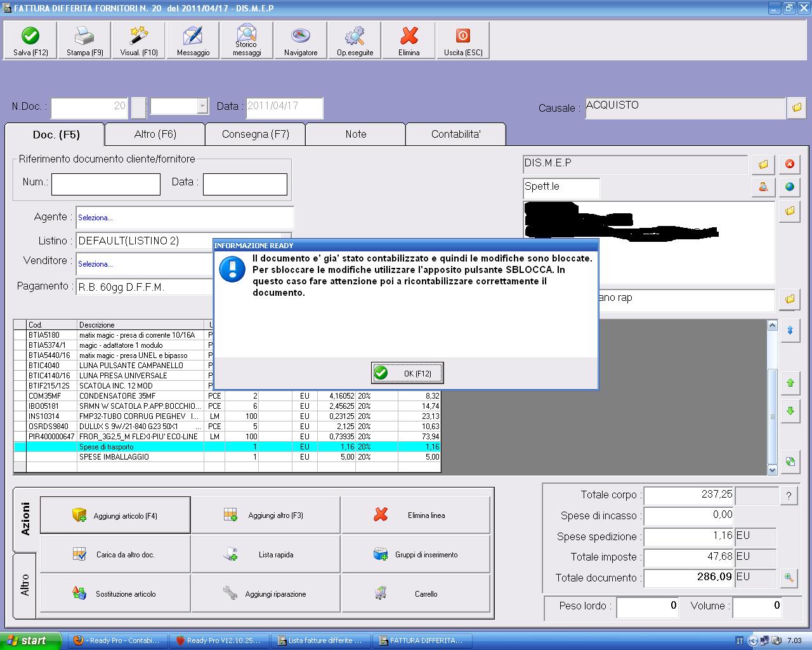
Task: Select row 'SPESE IMBALLAGGIO'
Action: click(227, 457)
